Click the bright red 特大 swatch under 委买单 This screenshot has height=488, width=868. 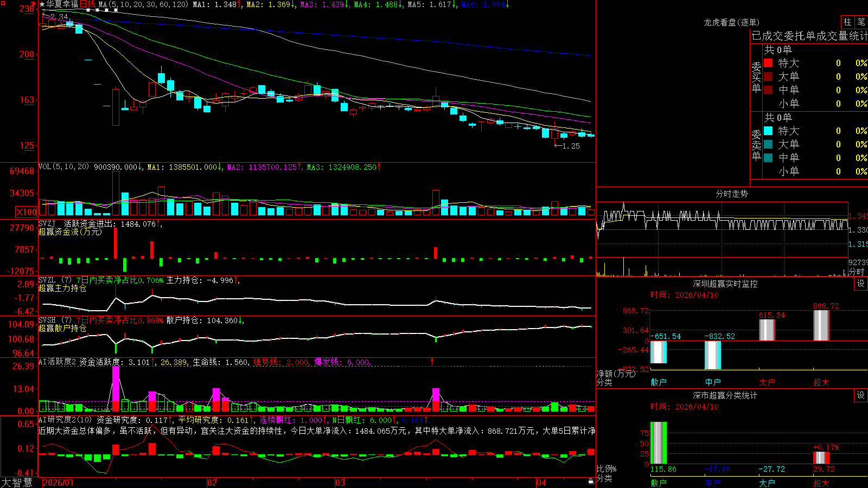click(x=768, y=63)
